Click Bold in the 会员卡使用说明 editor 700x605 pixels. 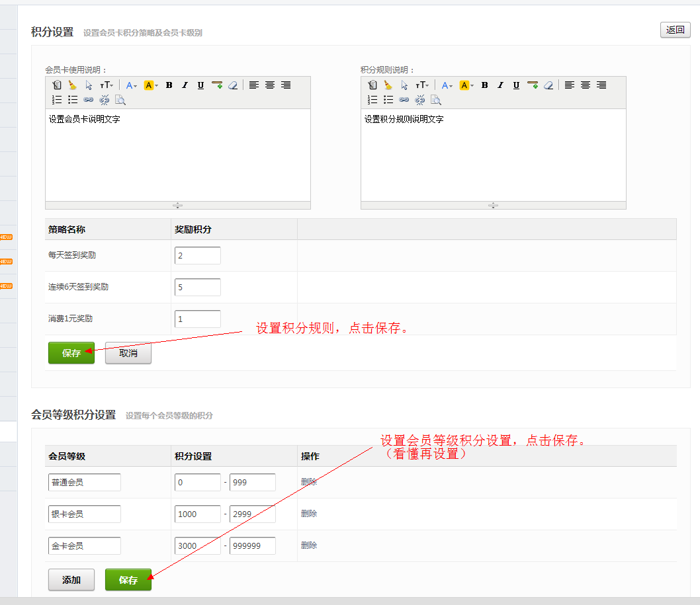169,85
